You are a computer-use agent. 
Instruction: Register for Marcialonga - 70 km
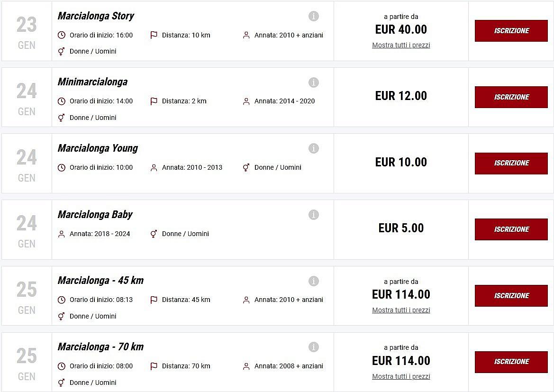click(511, 362)
